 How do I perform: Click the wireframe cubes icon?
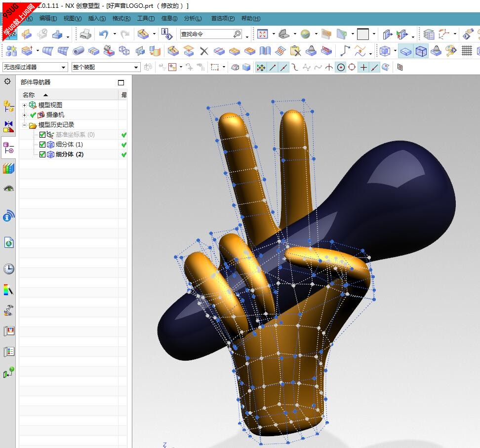click(x=124, y=51)
